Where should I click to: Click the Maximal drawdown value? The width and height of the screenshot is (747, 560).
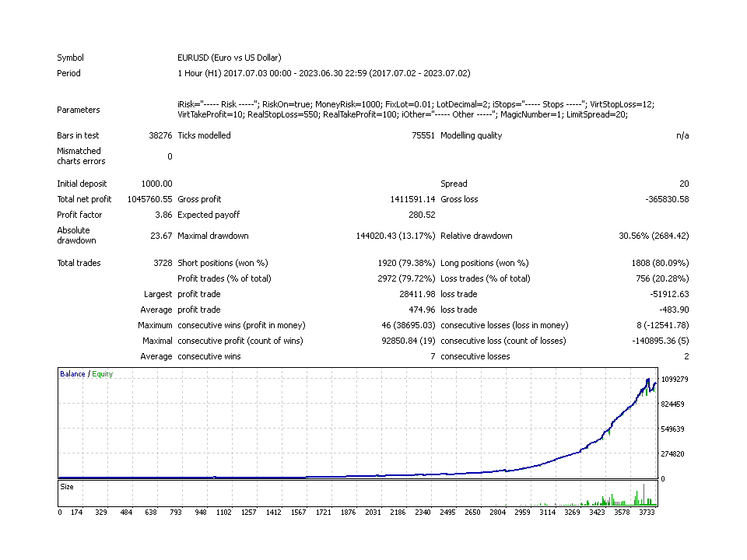[x=395, y=236]
